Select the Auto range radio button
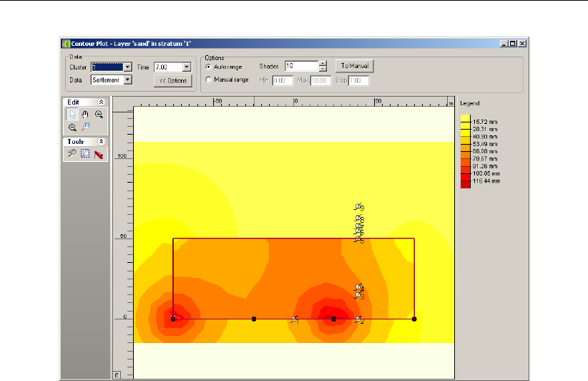 point(208,67)
